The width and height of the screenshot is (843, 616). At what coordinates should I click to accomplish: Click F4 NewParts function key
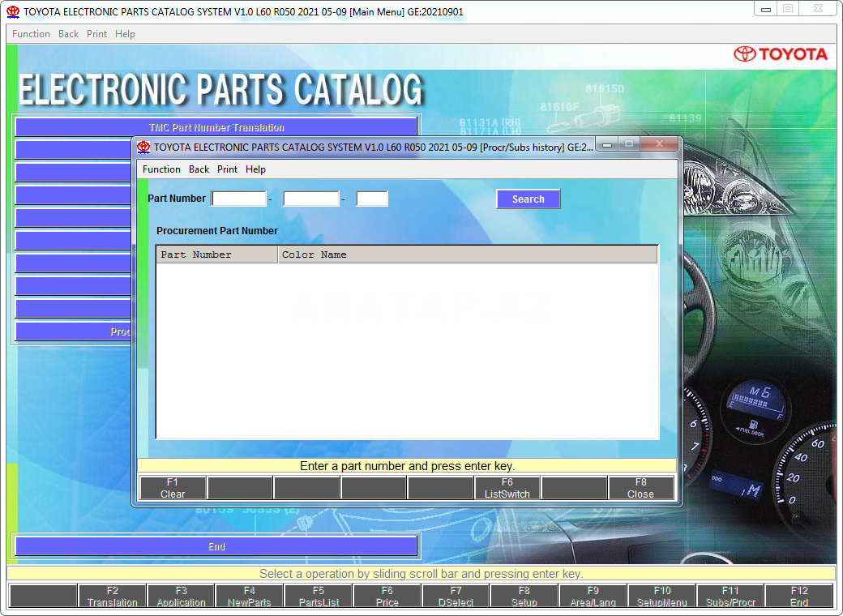point(250,596)
